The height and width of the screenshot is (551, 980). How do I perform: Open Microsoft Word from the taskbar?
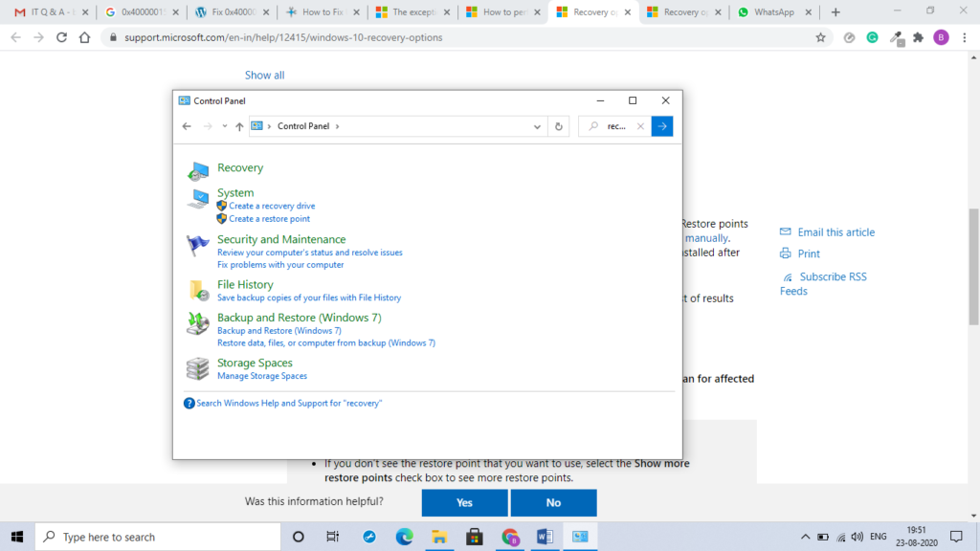pos(545,537)
